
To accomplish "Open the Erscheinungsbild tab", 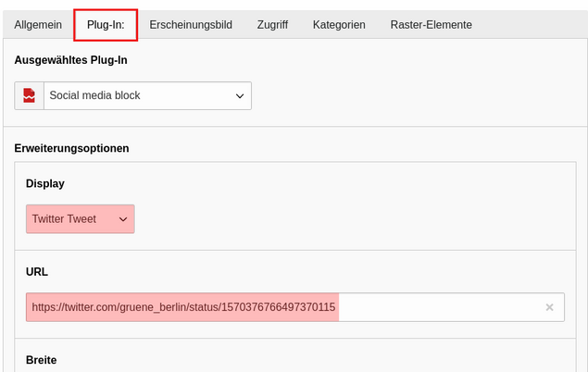I will pos(191,25).
